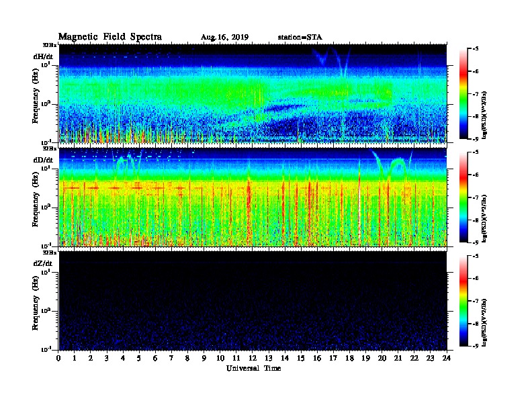This screenshot has height=411, width=532.
Task: Click the "-7" value on dD/dt color scale
Action: 476,197
